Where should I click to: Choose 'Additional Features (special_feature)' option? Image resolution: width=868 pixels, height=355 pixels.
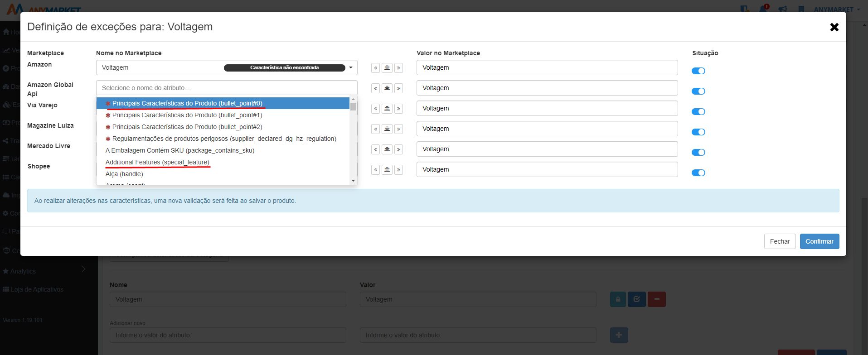(223, 162)
